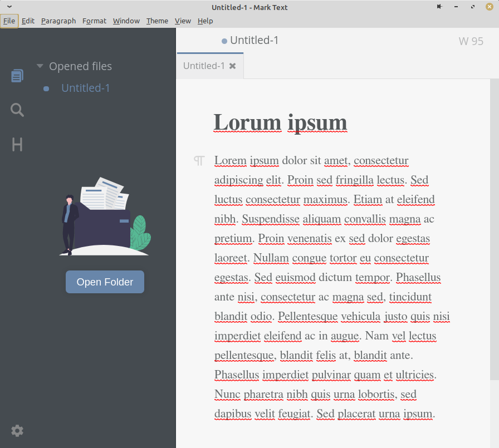Click the unsaved-changes dot beside Untitled-1
Image resolution: width=499 pixels, height=448 pixels.
coord(223,40)
